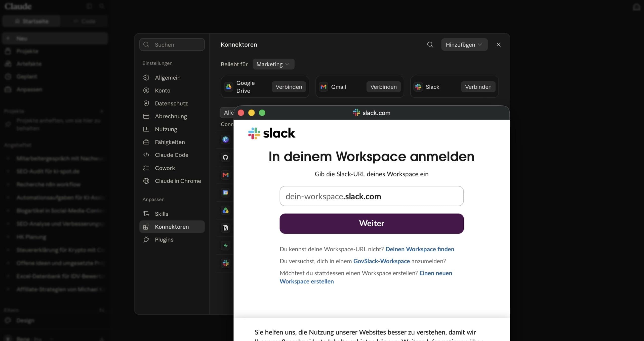Open the Hinzufügen dropdown
Image resolution: width=644 pixels, height=341 pixels.
[464, 45]
